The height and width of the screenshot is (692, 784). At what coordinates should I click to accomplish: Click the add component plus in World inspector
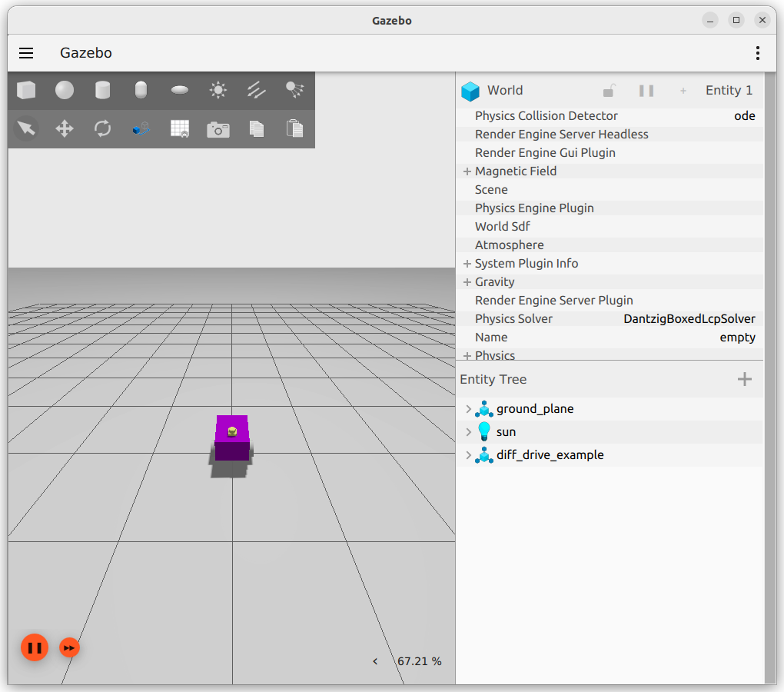[x=683, y=91]
